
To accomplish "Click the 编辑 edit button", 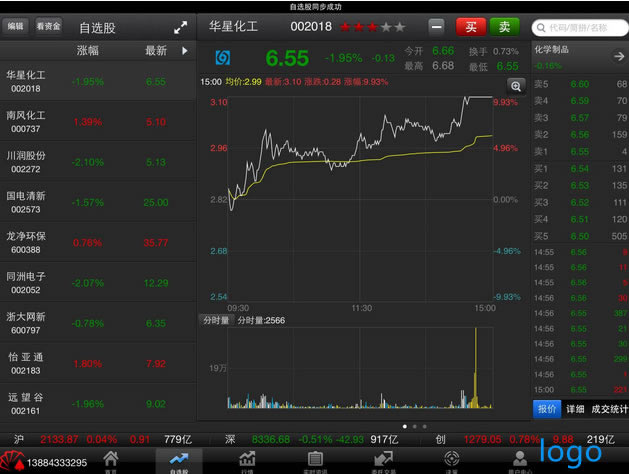I will [x=15, y=27].
